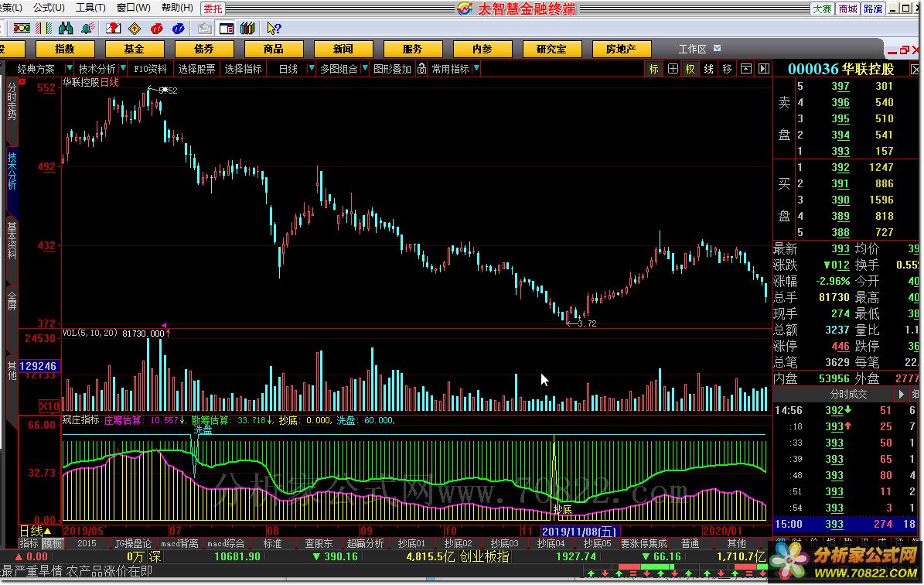
Task: Click the 选择指标 toolbar button
Action: click(x=243, y=69)
